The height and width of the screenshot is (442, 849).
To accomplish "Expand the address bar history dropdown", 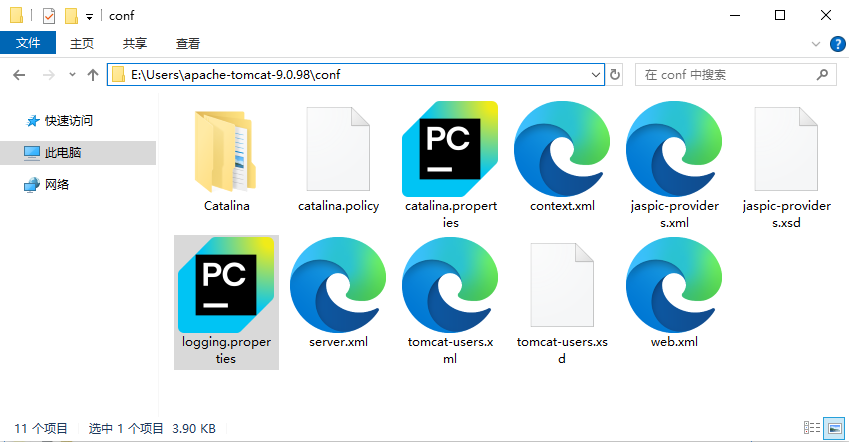I will (596, 75).
